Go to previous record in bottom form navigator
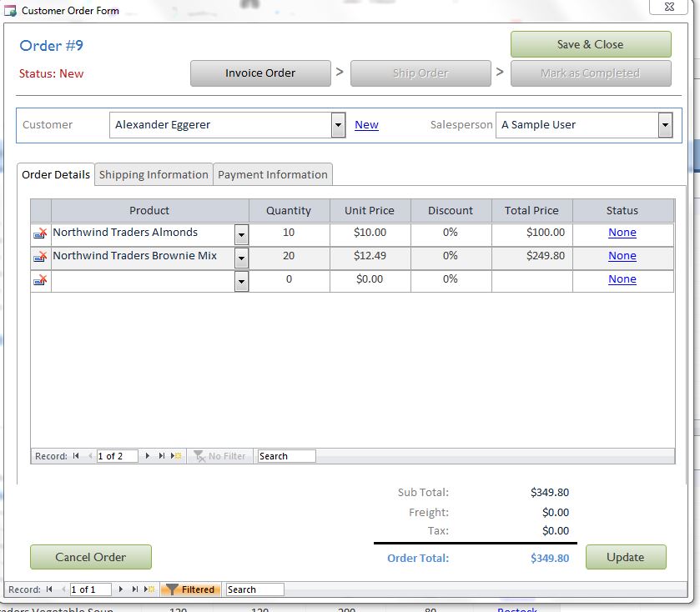The width and height of the screenshot is (700, 612). (63, 589)
